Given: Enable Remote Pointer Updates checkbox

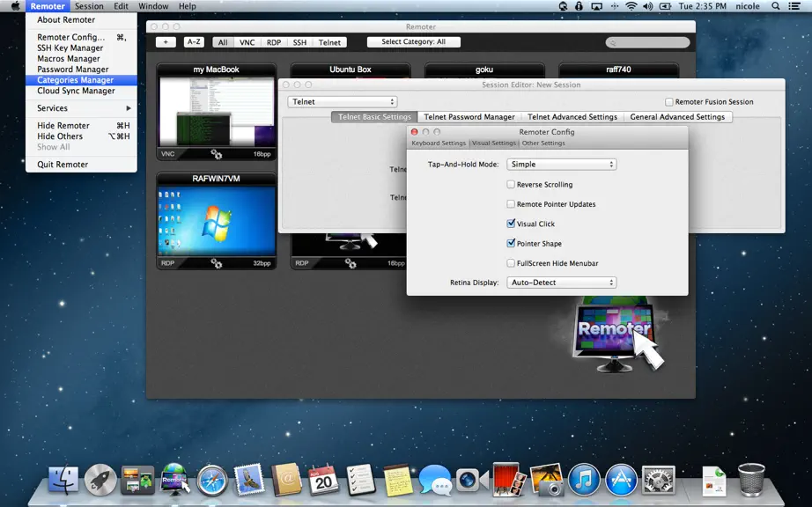Looking at the screenshot, I should (511, 204).
